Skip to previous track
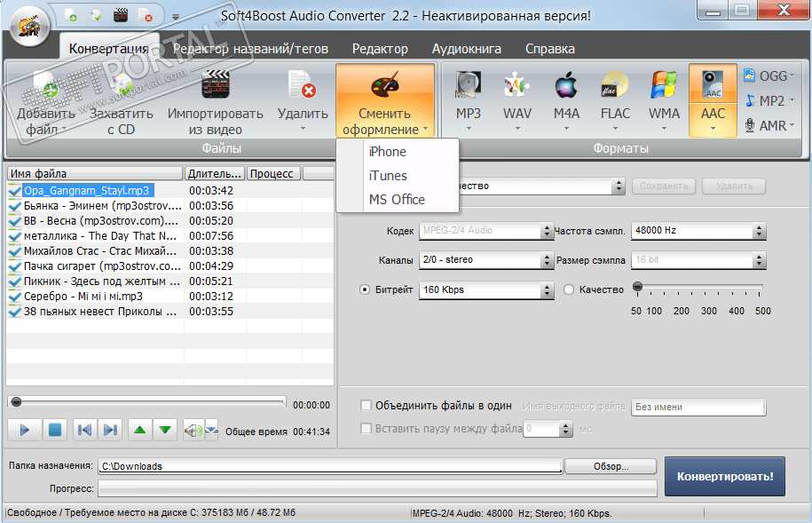Screen dimensions: 812x523 click(84, 430)
